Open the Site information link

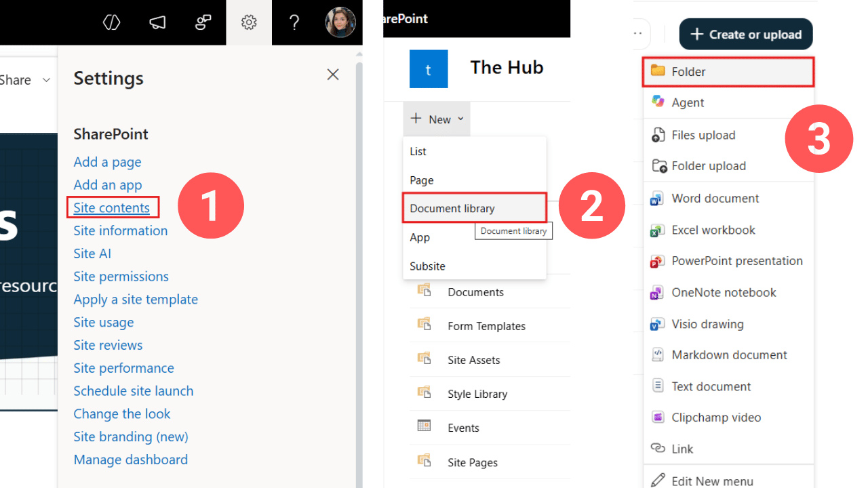[121, 230]
